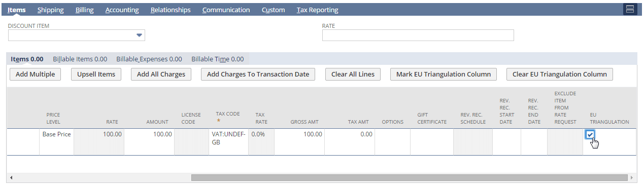Image resolution: width=644 pixels, height=186 pixels.
Task: Click the Add Multiple button
Action: [35, 74]
